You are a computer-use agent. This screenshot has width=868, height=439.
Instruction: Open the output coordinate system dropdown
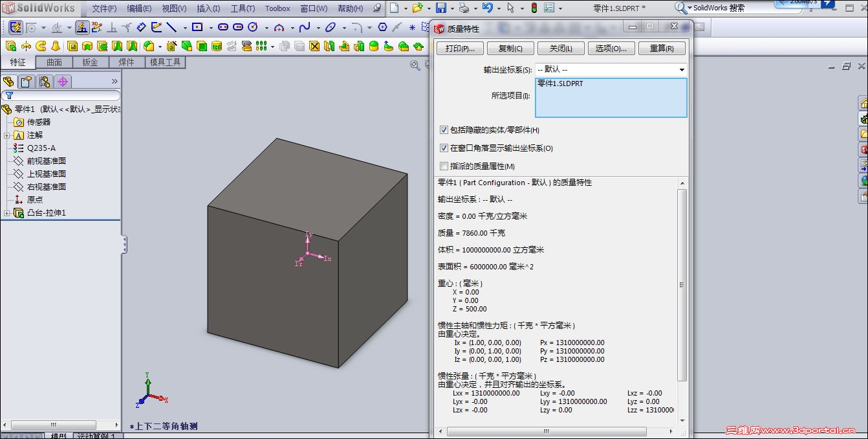(x=682, y=69)
